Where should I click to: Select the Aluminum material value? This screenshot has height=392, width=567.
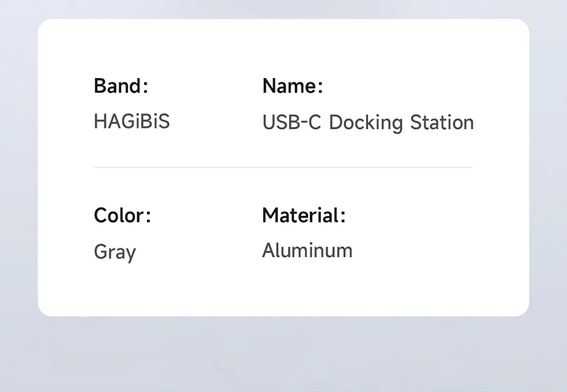[x=307, y=251]
